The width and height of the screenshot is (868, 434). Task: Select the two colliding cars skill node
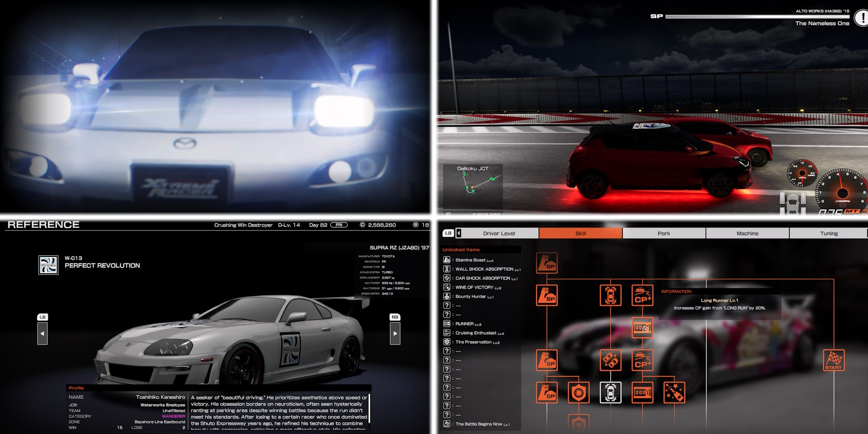pyautogui.click(x=610, y=360)
